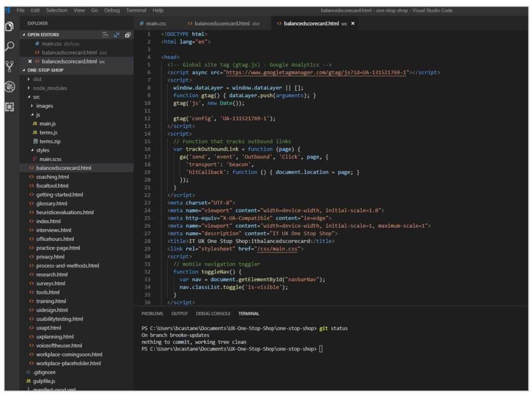Click the /css/main.css link in line 29

coord(277,249)
